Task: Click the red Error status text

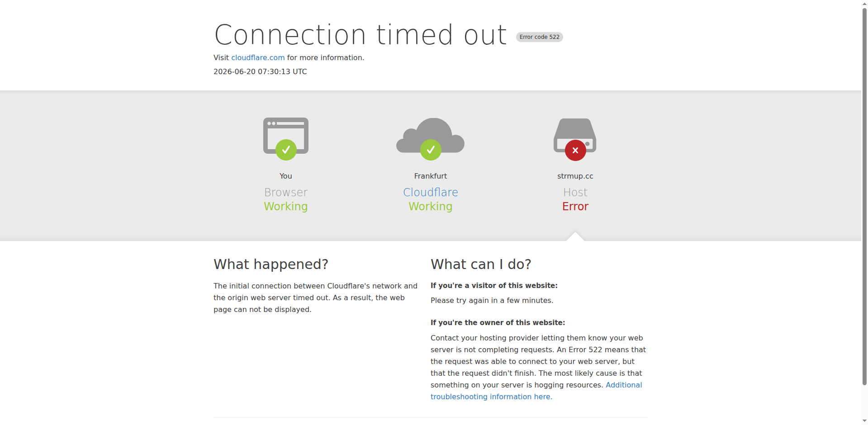Action: click(575, 206)
